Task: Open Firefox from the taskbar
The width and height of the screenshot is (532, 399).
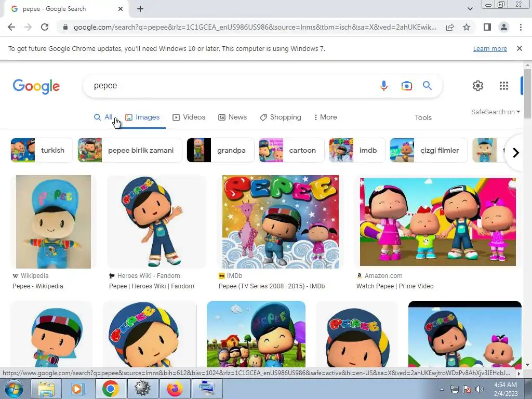Action: coord(175,389)
